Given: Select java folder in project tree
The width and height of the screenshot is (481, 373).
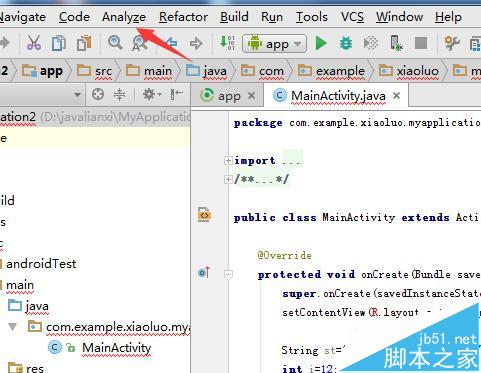Looking at the screenshot, I should point(28,306).
